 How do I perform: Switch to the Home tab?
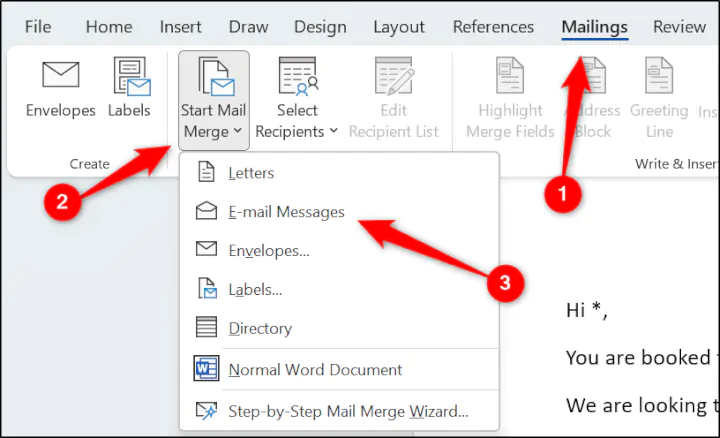pos(109,27)
